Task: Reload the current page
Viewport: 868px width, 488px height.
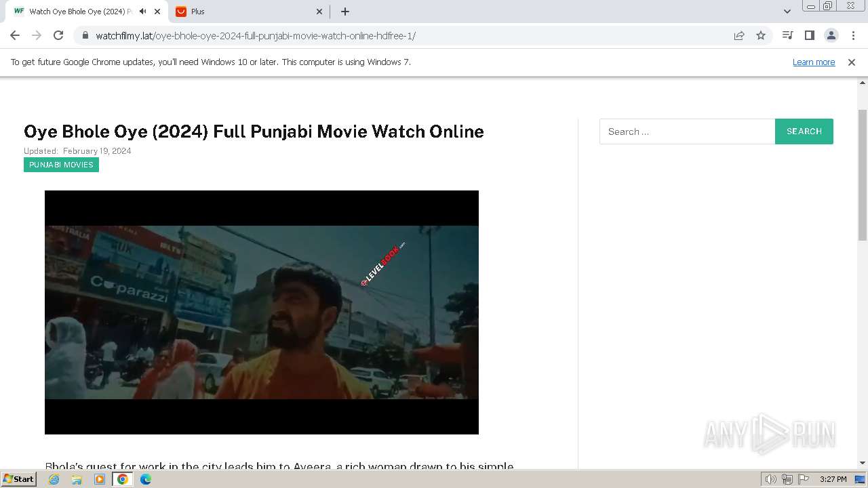Action: [x=58, y=35]
